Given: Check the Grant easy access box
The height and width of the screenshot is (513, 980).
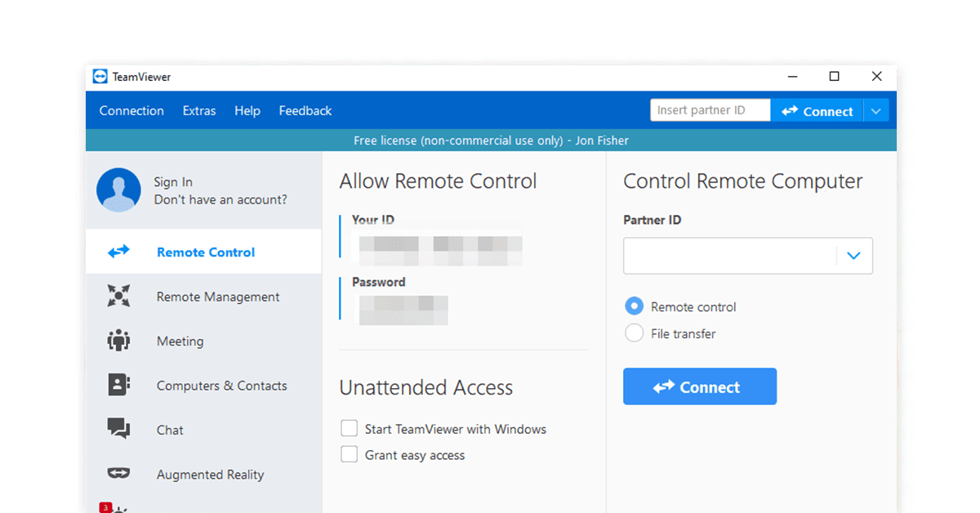Looking at the screenshot, I should click(x=350, y=454).
